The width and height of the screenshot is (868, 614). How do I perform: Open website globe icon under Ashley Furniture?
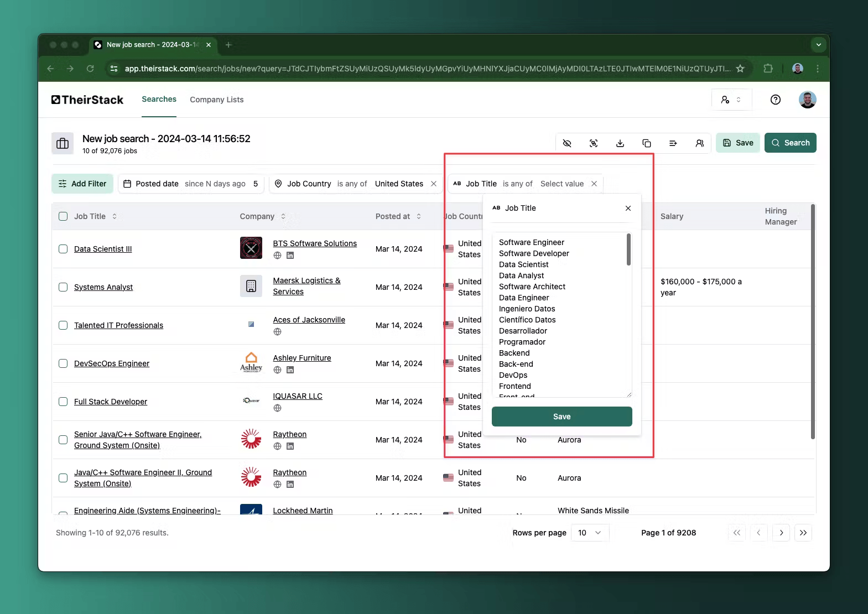point(278,370)
